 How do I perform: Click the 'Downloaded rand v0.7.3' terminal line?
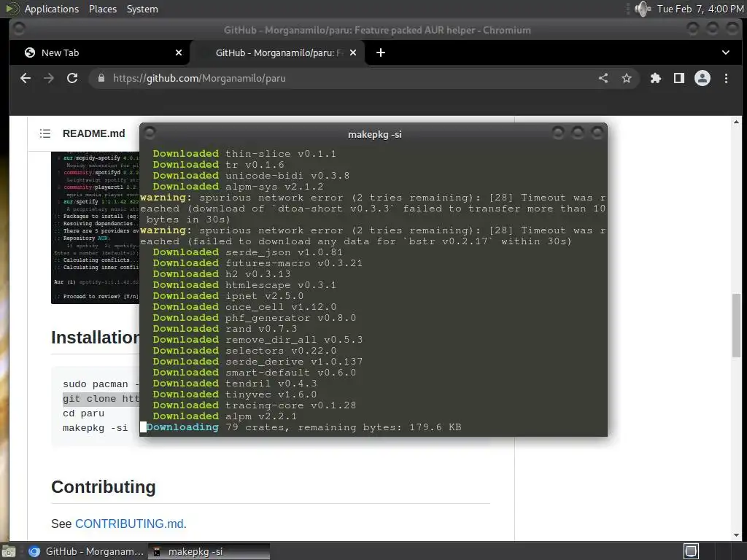225,329
